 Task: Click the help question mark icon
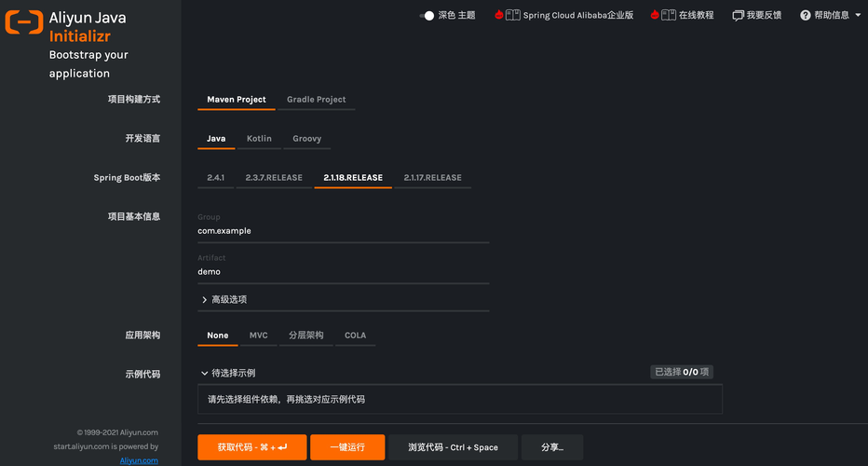coord(806,16)
